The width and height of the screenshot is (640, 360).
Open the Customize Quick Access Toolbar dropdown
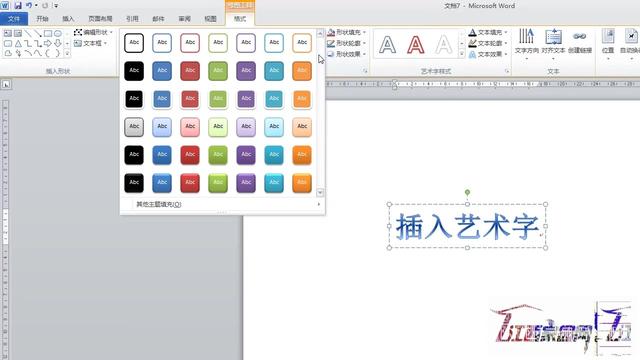56,6
